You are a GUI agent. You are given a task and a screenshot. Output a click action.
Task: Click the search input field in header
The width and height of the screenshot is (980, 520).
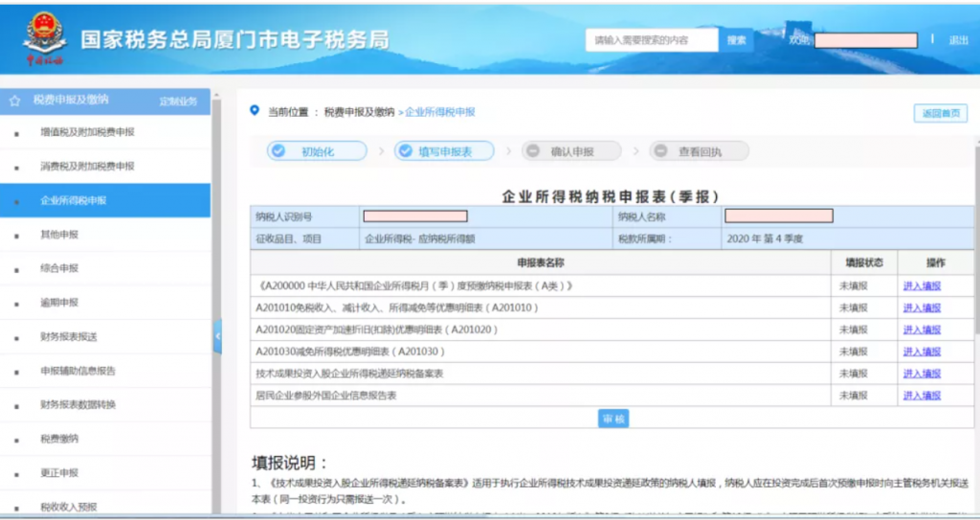[652, 40]
